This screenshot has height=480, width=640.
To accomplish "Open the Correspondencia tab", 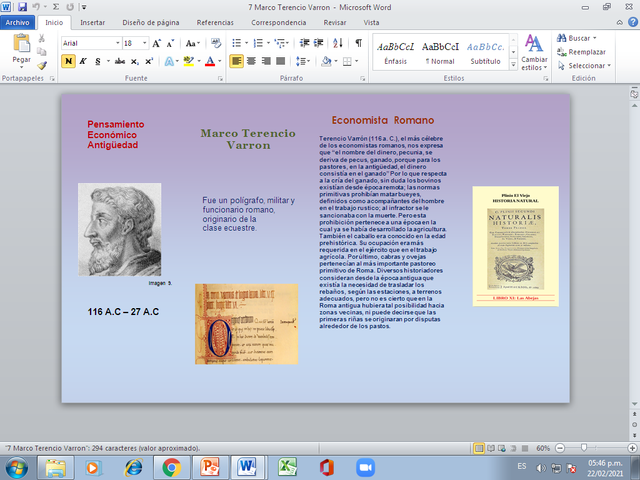I will [278, 22].
